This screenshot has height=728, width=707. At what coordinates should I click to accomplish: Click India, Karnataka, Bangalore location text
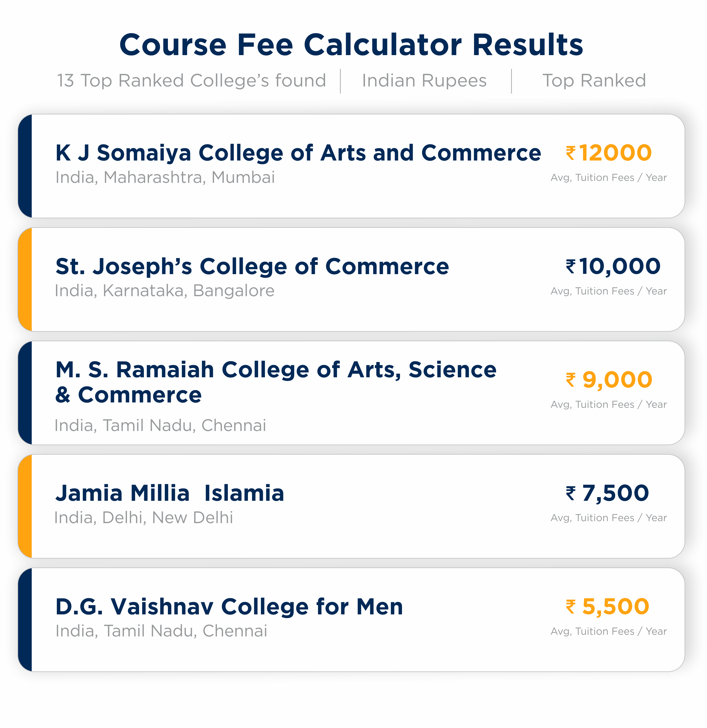tap(164, 291)
